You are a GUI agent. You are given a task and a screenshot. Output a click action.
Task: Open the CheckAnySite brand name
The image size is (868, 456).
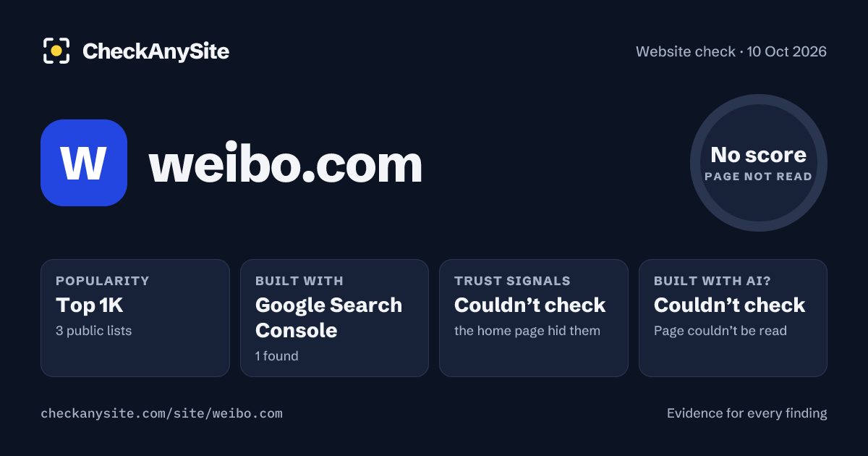pos(156,51)
